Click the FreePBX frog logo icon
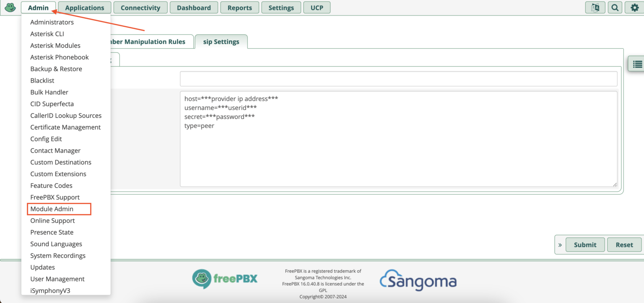Image resolution: width=644 pixels, height=303 pixels. 10,8
